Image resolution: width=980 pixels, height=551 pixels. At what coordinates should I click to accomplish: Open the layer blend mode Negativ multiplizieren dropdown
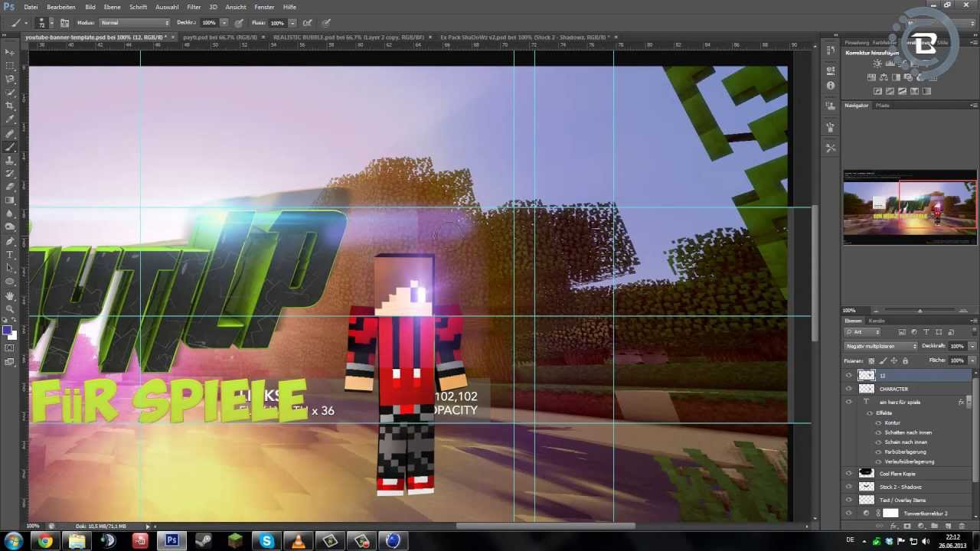[x=880, y=346]
